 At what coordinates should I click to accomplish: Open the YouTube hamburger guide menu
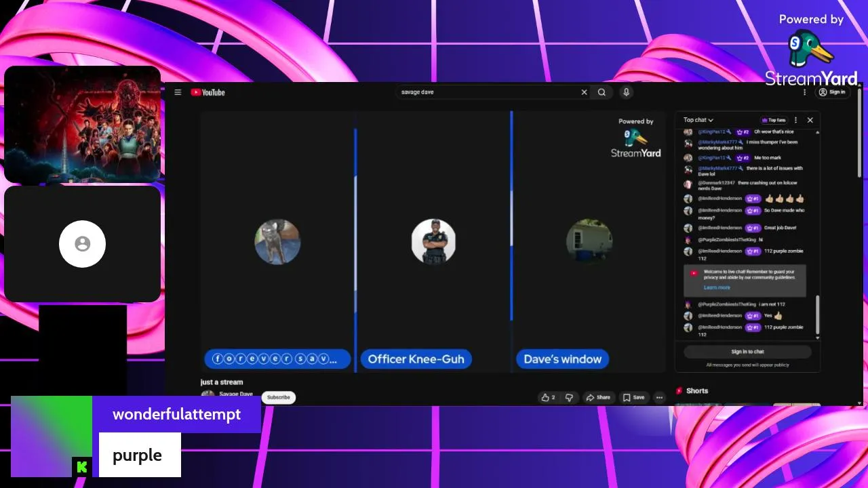tap(178, 92)
